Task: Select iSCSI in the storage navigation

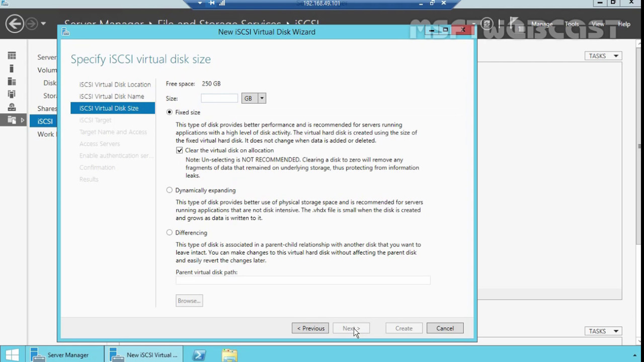Action: [x=44, y=121]
